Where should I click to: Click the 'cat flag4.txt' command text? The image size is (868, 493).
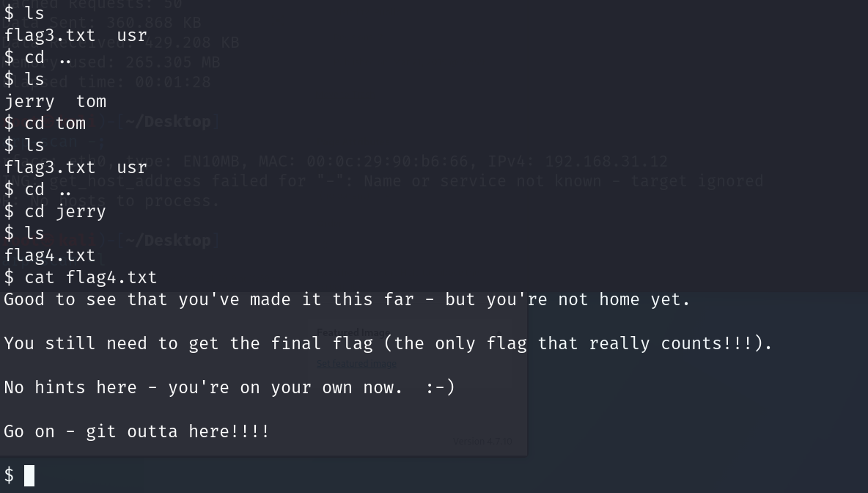click(91, 277)
